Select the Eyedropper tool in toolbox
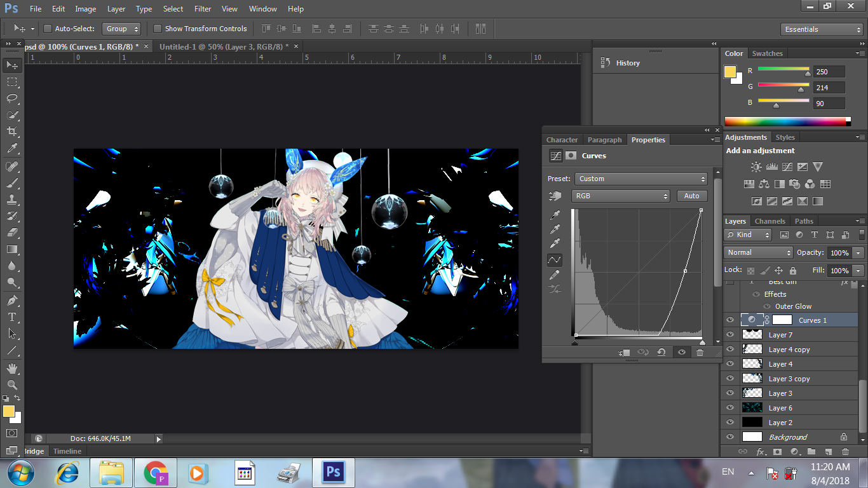This screenshot has width=868, height=488. pyautogui.click(x=12, y=149)
